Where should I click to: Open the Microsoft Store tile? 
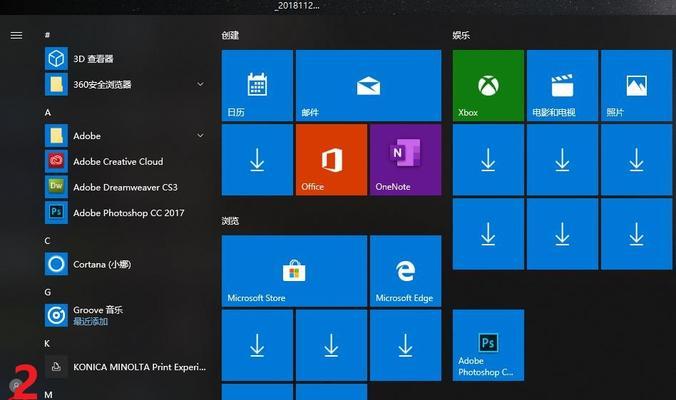(294, 271)
